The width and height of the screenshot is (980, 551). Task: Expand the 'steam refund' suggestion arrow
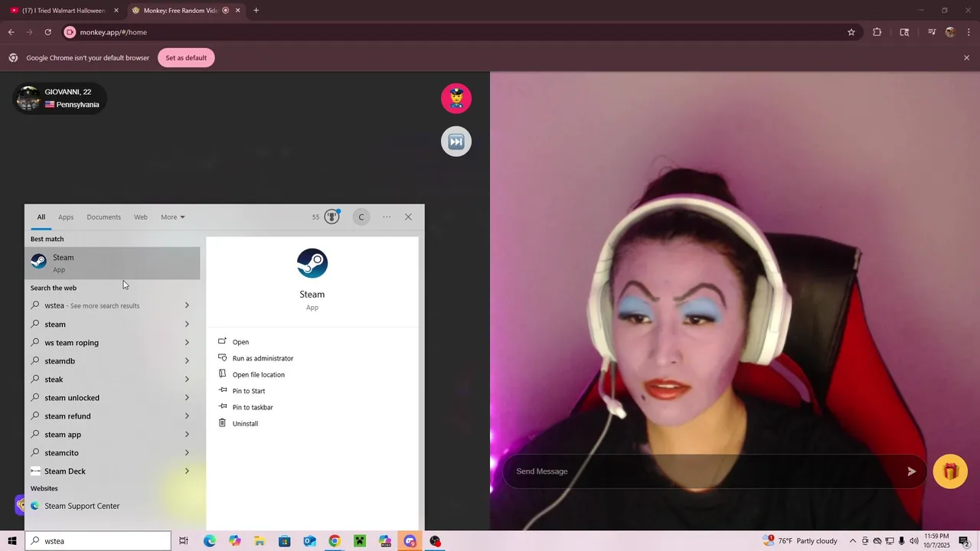coord(187,416)
